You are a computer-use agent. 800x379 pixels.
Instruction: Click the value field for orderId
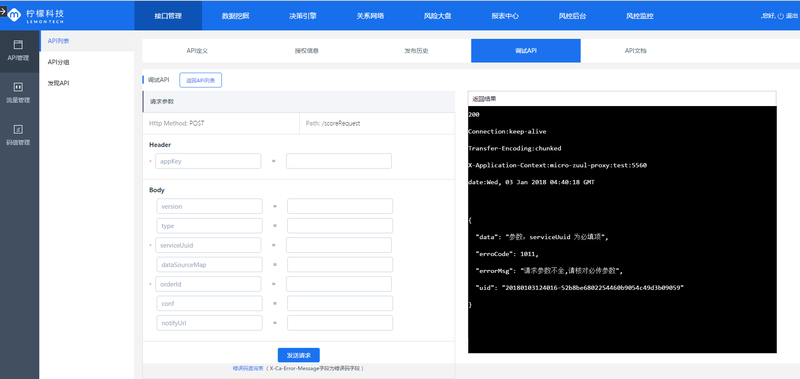click(x=339, y=284)
